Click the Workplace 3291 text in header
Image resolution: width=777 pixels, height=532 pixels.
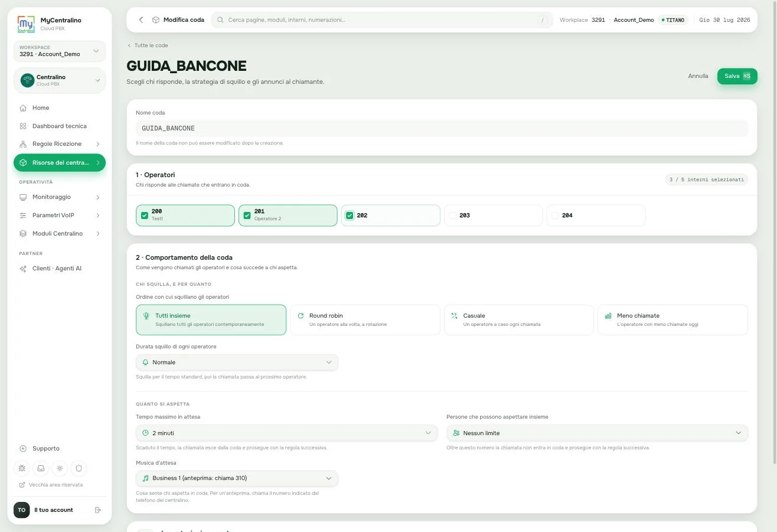point(582,20)
